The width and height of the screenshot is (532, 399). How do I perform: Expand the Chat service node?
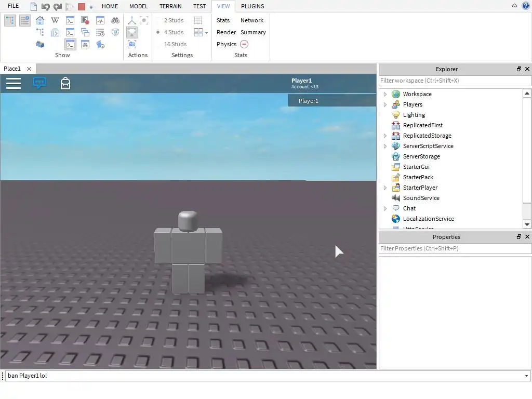[385, 209]
